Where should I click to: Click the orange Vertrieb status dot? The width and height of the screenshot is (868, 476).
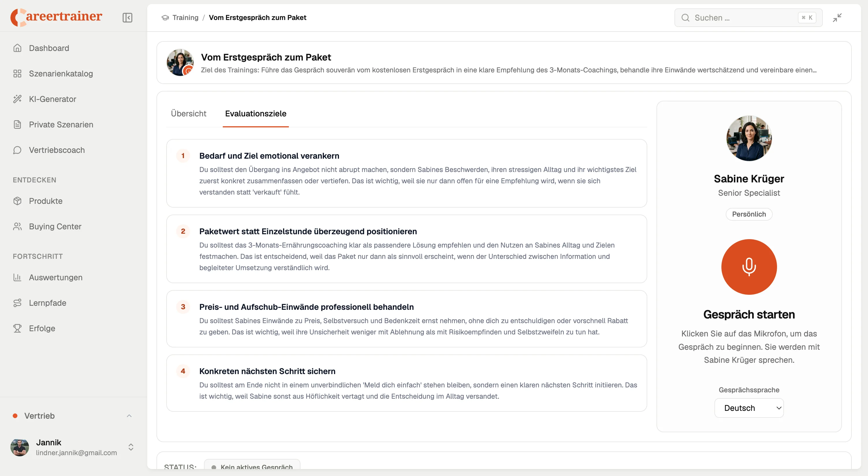[15, 416]
